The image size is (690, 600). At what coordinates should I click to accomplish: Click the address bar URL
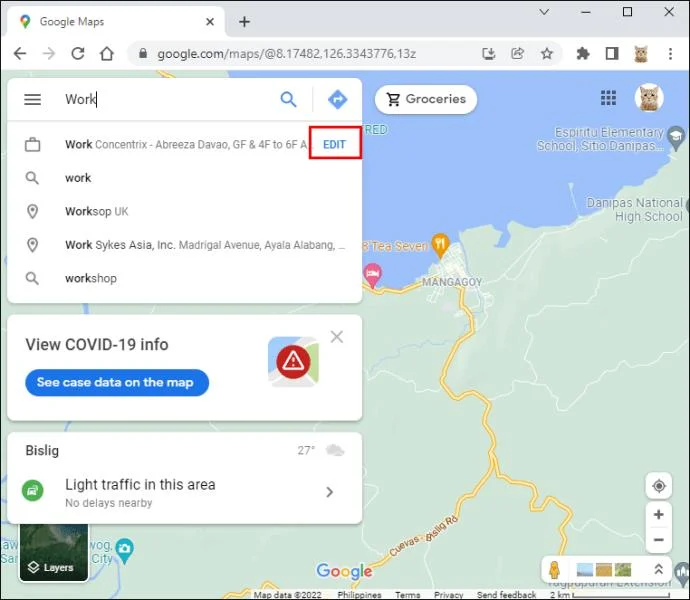[286, 54]
